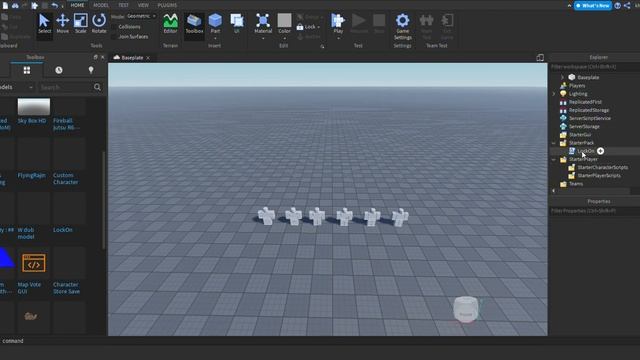Select ReplicatedStorage in Explorer
The width and height of the screenshot is (640, 360).
[x=589, y=110]
